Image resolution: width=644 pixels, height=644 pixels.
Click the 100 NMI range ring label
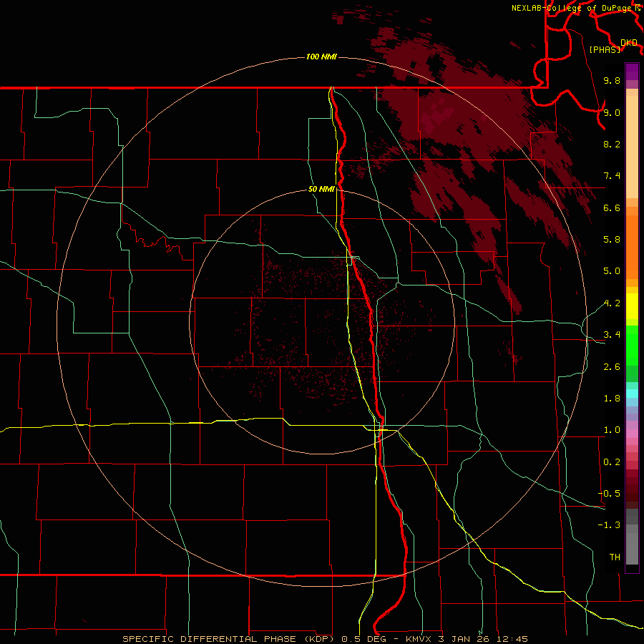click(321, 57)
